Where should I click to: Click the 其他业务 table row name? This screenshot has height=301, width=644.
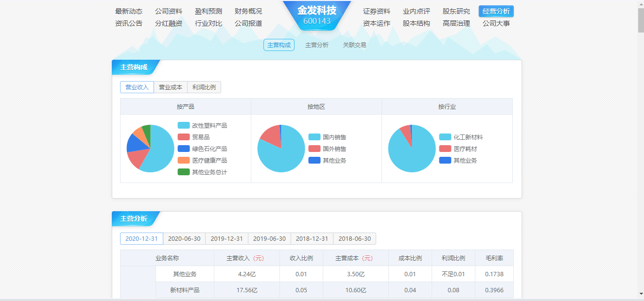185,274
